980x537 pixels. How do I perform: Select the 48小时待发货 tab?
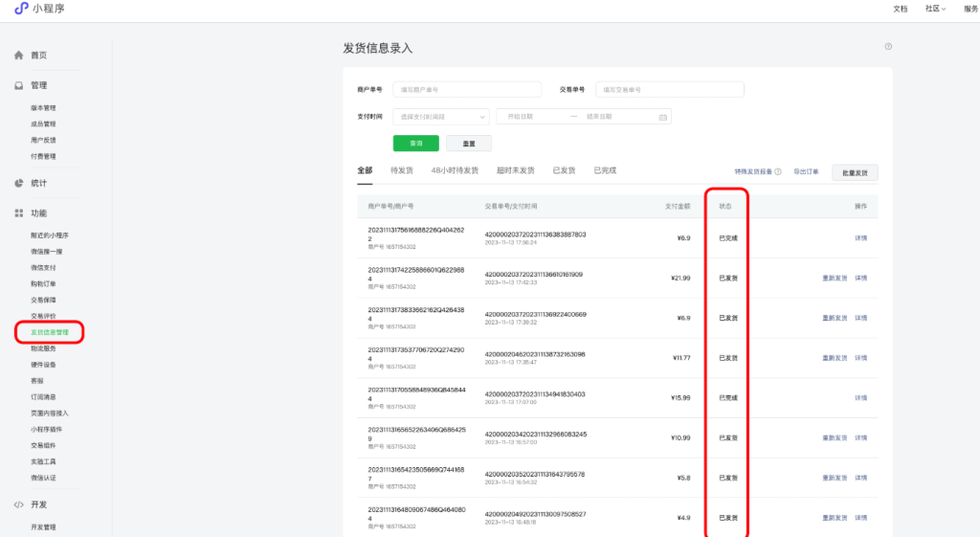click(455, 170)
